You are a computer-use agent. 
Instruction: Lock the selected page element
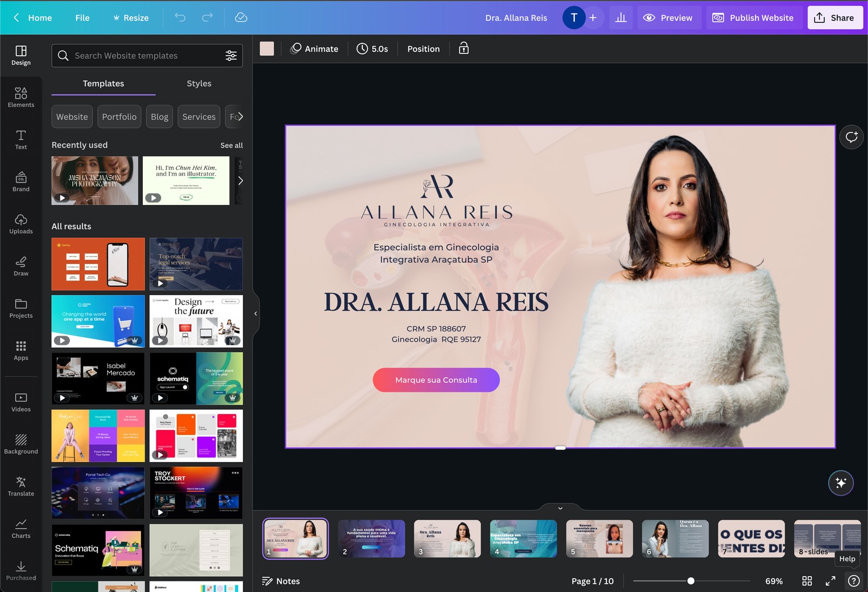[x=463, y=49]
